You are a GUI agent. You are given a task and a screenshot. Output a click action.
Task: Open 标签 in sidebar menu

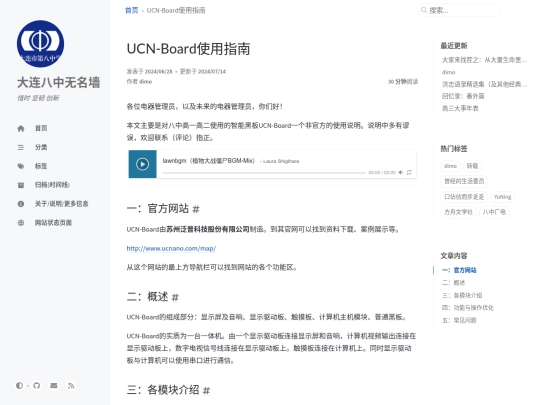coord(41,166)
